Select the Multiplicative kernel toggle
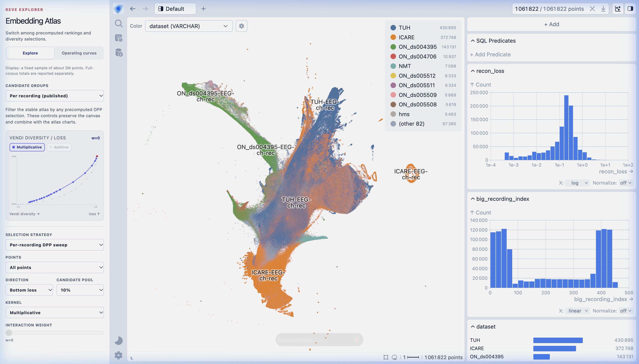This screenshot has height=364, width=639. pos(27,147)
